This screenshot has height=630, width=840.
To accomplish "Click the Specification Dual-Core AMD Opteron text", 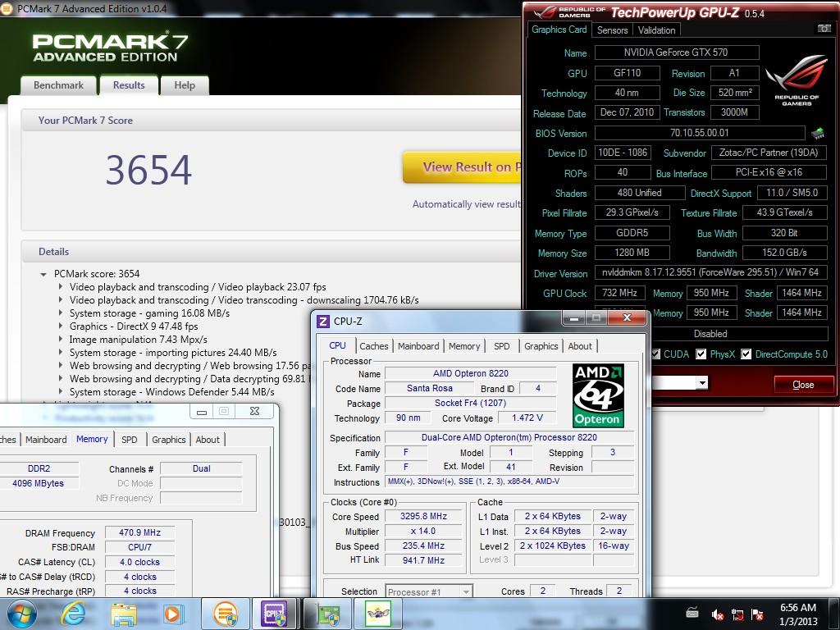I will click(x=509, y=437).
